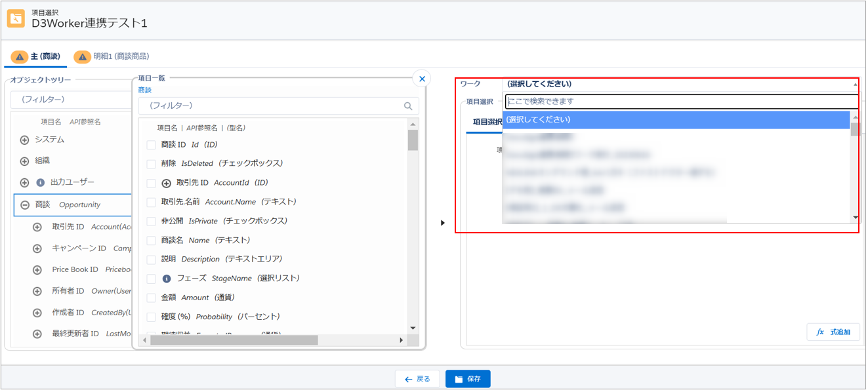Viewport: 868px width, 390px height.
Task: Click the info icon next to フェーズ
Action: point(167,279)
